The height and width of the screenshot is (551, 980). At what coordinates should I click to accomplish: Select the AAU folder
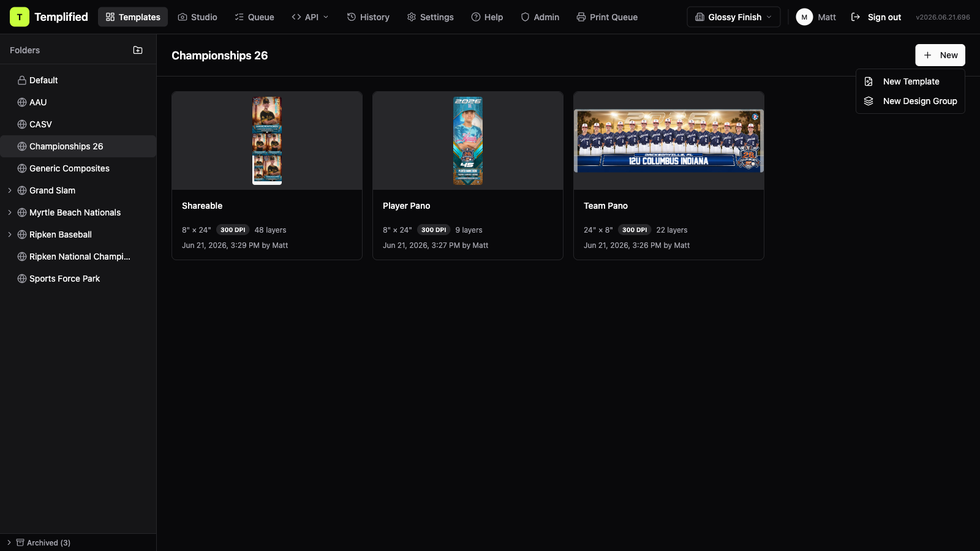[78, 102]
